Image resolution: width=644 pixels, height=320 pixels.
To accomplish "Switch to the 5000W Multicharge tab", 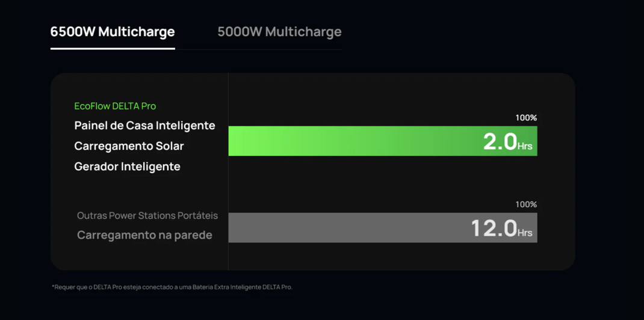I will click(279, 32).
